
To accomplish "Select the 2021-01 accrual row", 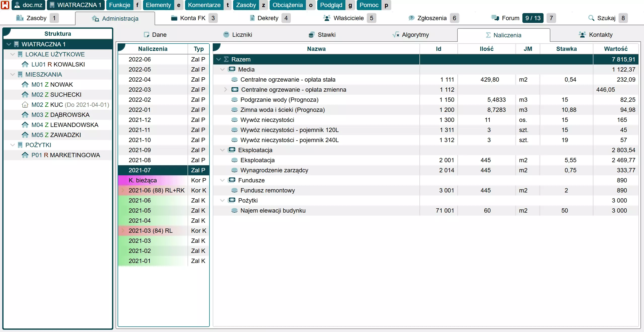I will click(163, 261).
